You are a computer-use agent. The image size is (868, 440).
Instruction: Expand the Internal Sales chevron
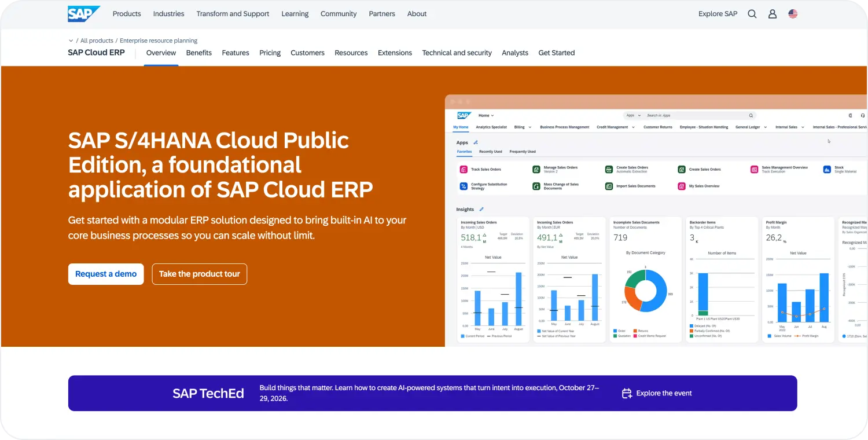pyautogui.click(x=803, y=127)
